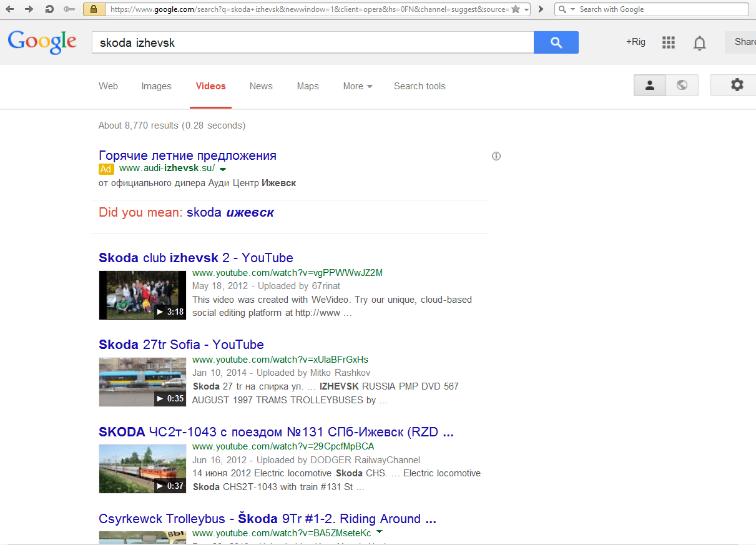
Task: Enable private results with person icon
Action: click(x=650, y=85)
